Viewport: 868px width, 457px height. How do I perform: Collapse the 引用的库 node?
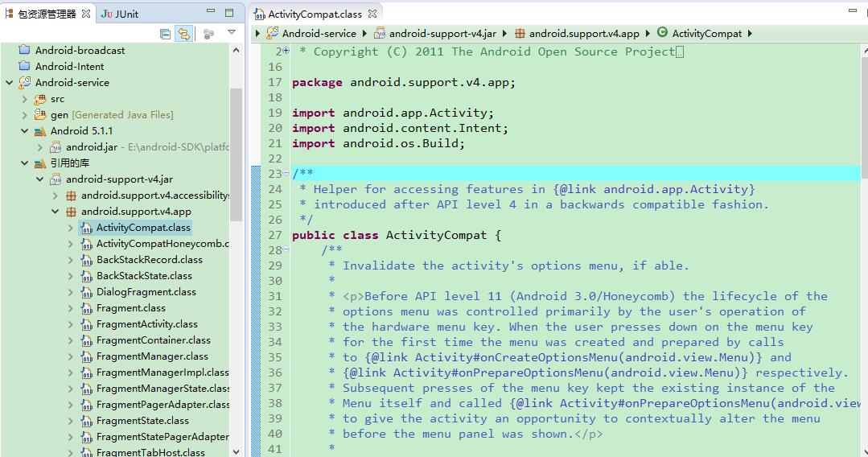tap(24, 163)
